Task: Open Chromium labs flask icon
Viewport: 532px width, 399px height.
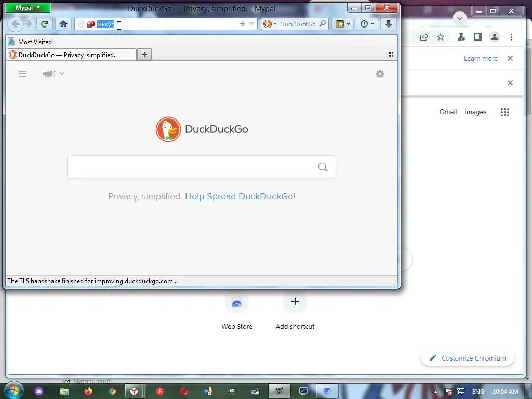Action: pos(461,37)
